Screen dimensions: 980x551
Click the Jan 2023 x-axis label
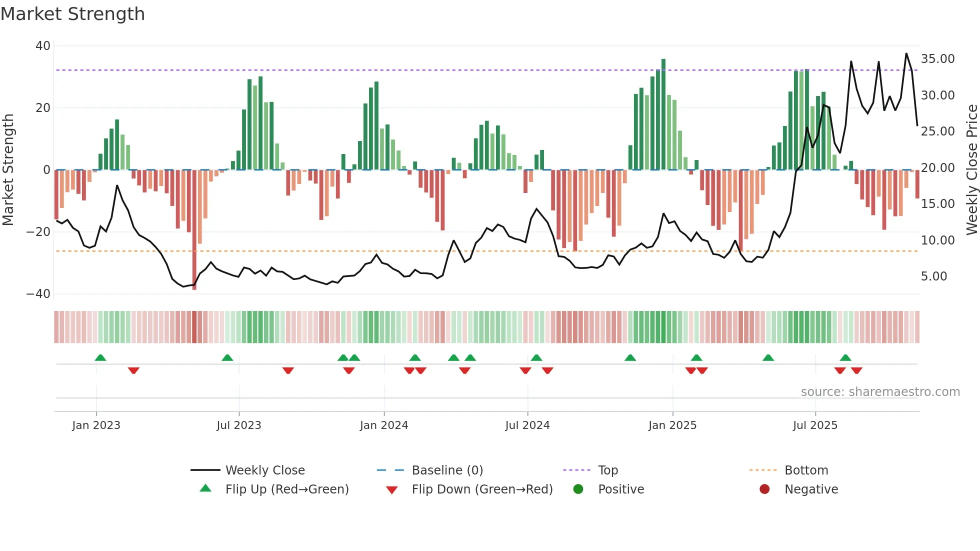click(96, 425)
